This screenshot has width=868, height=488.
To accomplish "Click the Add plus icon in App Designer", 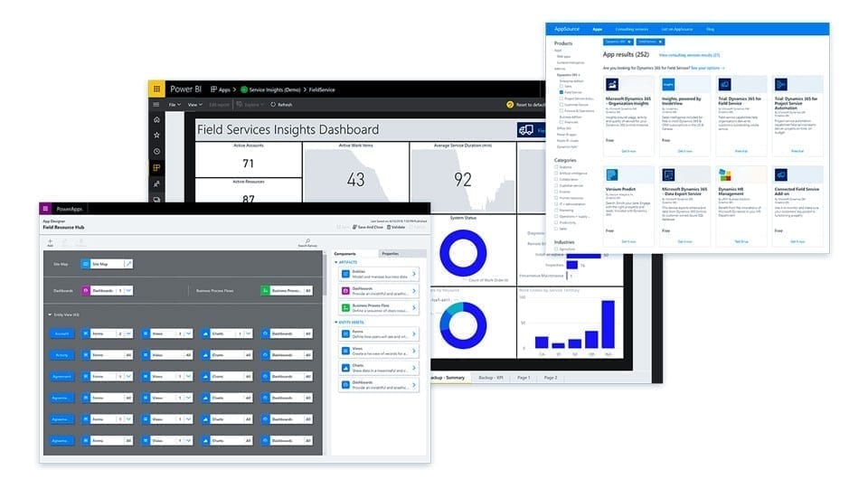I will [x=50, y=241].
